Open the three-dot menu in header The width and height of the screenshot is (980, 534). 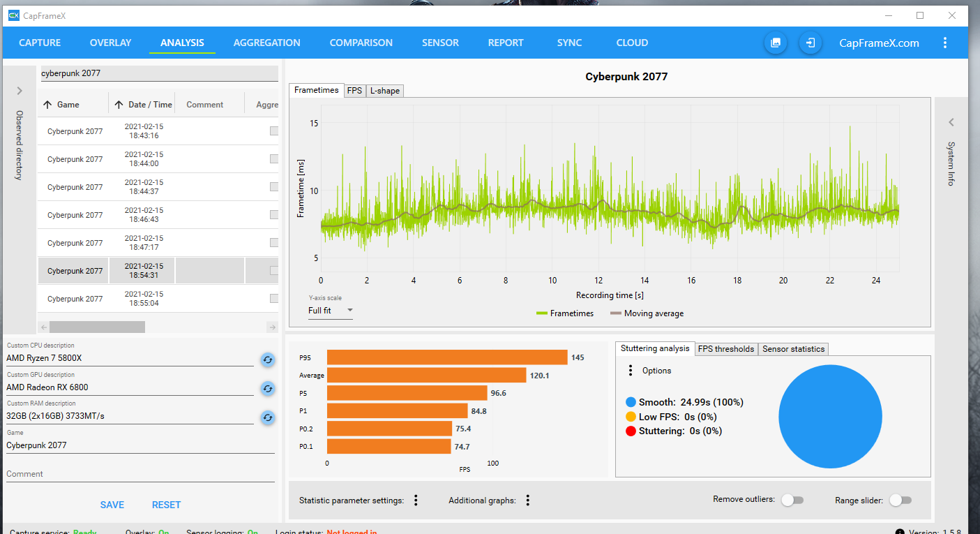click(945, 43)
